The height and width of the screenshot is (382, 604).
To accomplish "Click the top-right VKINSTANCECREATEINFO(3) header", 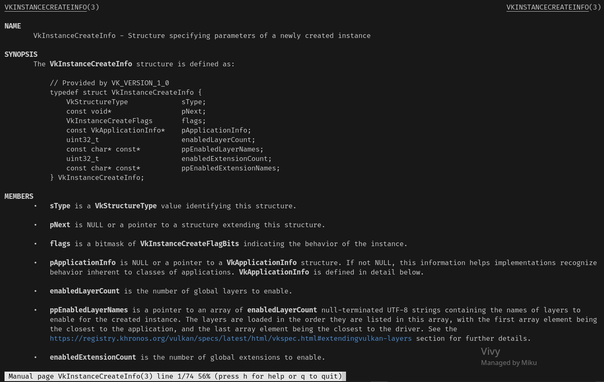I will pos(553,7).
